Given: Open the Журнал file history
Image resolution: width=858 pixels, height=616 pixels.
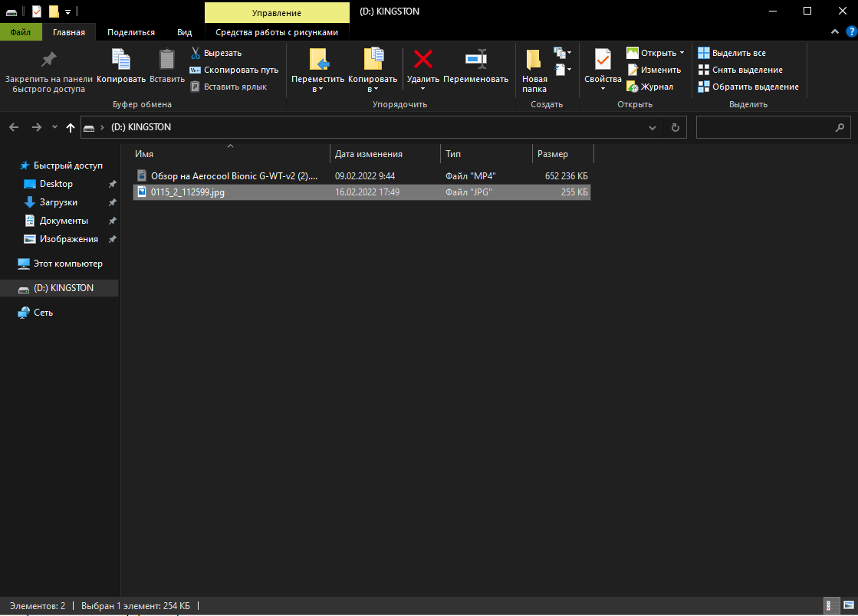Looking at the screenshot, I should pos(650,87).
